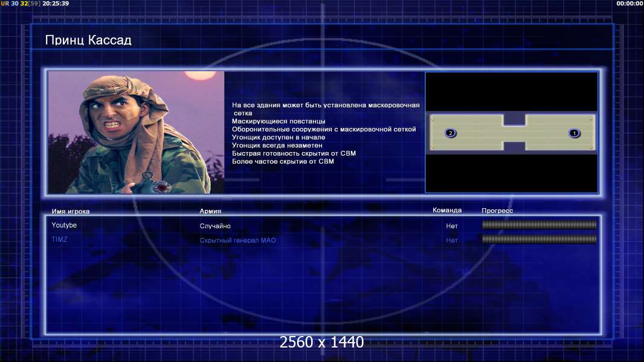This screenshot has height=362, width=644.
Task: Click the Prince Kassad general portrait
Action: tap(137, 132)
